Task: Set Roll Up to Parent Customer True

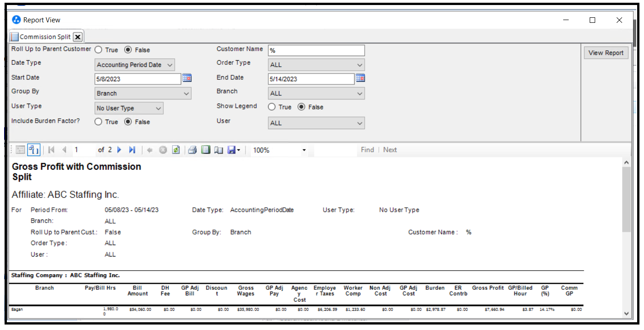Action: [x=98, y=50]
